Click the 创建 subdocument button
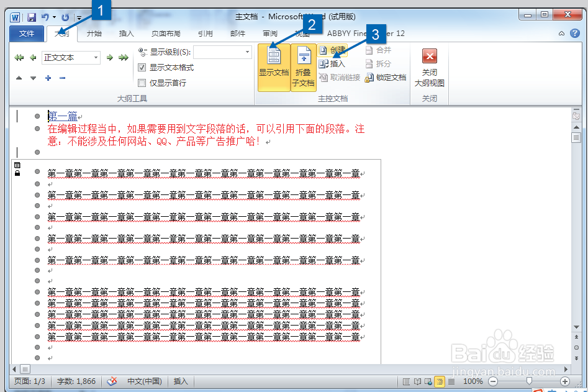This screenshot has height=392, width=588. point(332,50)
